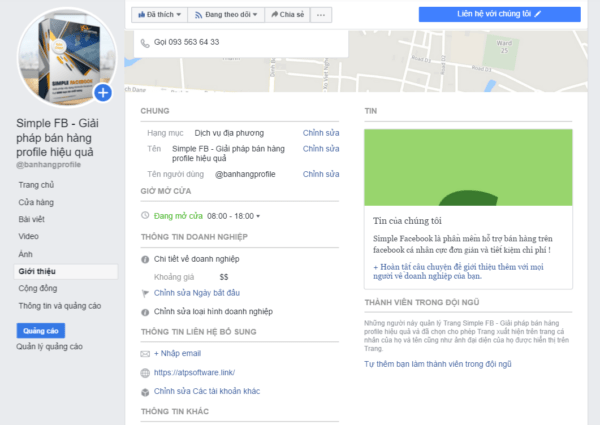
Task: Click the Đang mở cửa status text
Action: pyautogui.click(x=178, y=216)
